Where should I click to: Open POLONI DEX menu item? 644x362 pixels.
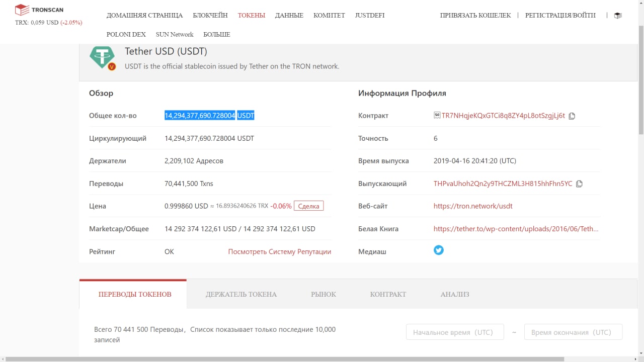[x=126, y=35]
